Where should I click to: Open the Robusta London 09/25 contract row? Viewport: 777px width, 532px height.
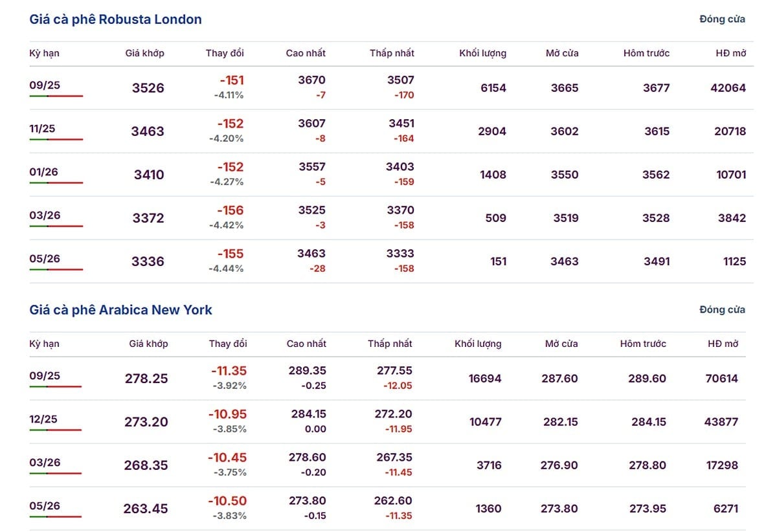tap(391, 87)
